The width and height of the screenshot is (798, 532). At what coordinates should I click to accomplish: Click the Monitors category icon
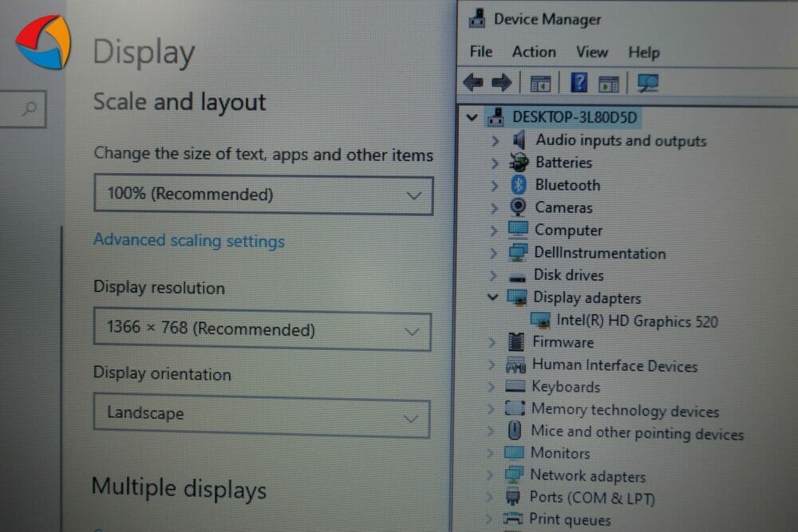click(513, 452)
